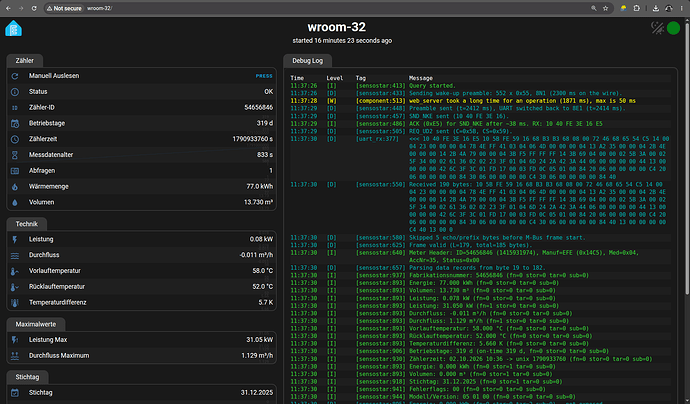The width and height of the screenshot is (690, 404).
Task: Reload the page with browser refresh icon
Action: 34,8
